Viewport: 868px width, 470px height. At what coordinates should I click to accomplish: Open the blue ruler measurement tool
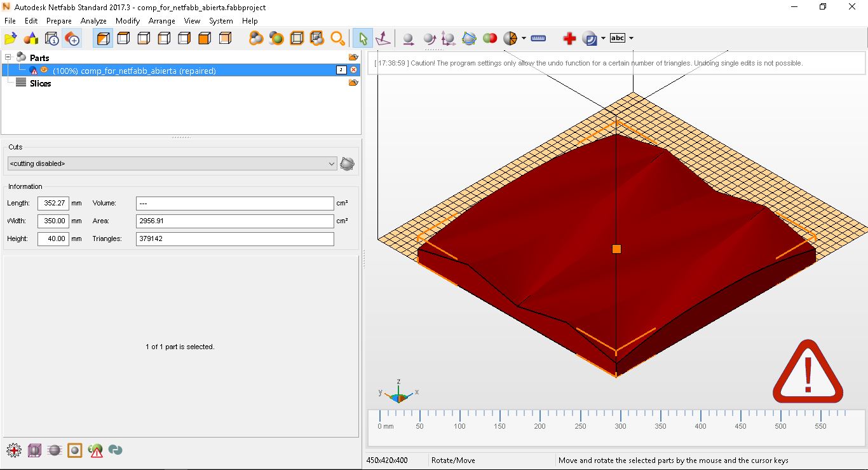click(x=538, y=38)
